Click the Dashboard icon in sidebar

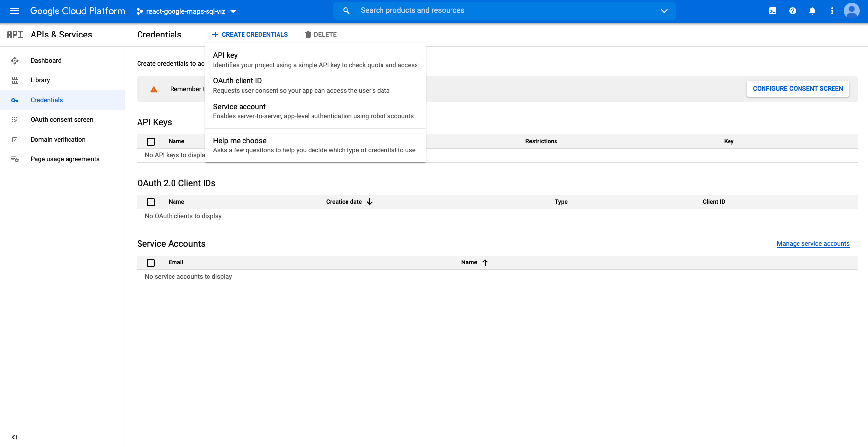tap(15, 61)
